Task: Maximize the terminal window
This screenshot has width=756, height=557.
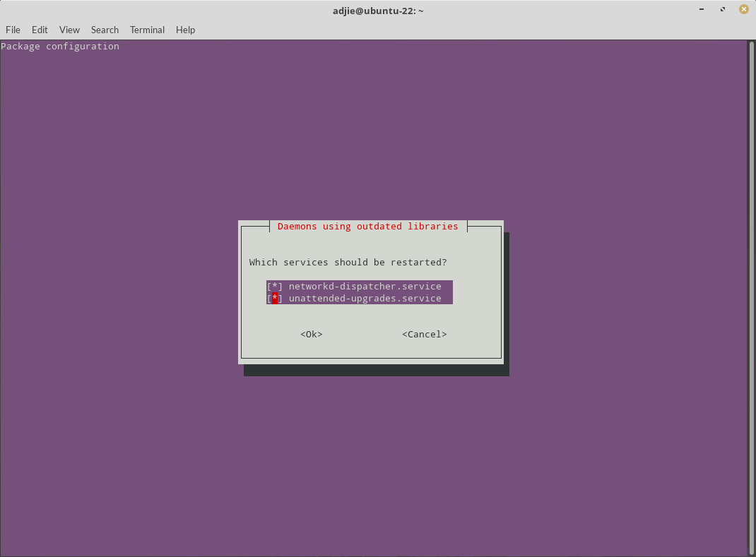Action: coord(723,10)
